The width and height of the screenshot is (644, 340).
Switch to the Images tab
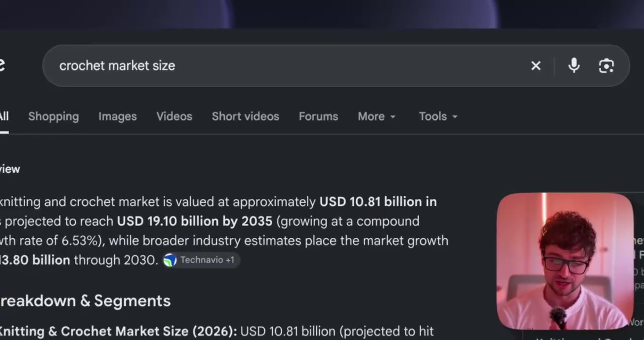117,116
